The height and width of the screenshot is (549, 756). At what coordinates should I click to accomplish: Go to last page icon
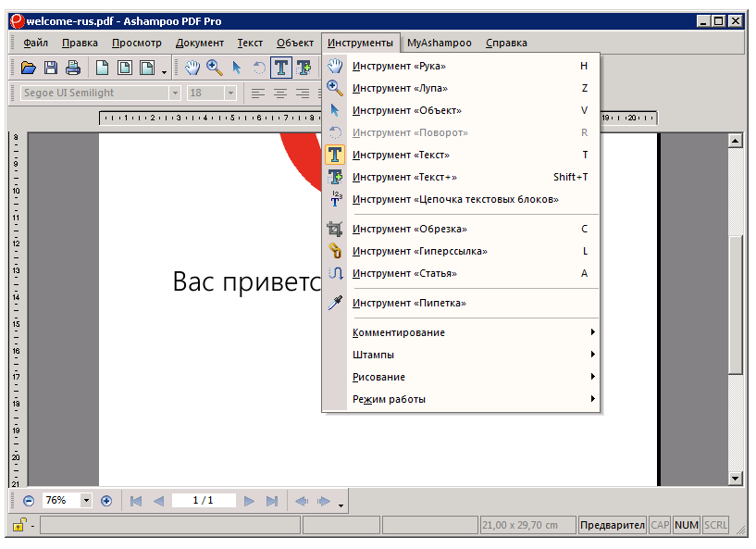click(x=272, y=501)
